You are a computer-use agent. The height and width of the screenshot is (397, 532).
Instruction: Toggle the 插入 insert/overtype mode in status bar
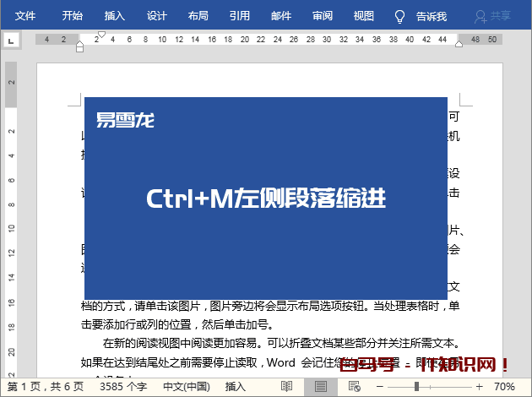click(236, 386)
